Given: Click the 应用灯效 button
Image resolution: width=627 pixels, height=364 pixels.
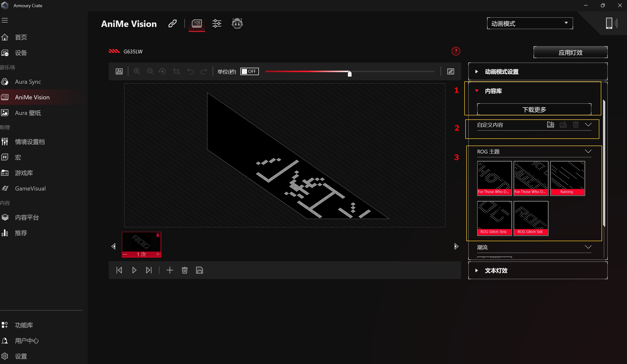Looking at the screenshot, I should tap(570, 52).
